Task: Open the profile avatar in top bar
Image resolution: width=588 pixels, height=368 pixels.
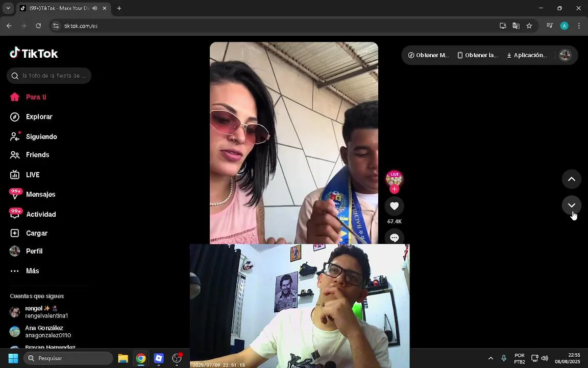Action: point(565,55)
